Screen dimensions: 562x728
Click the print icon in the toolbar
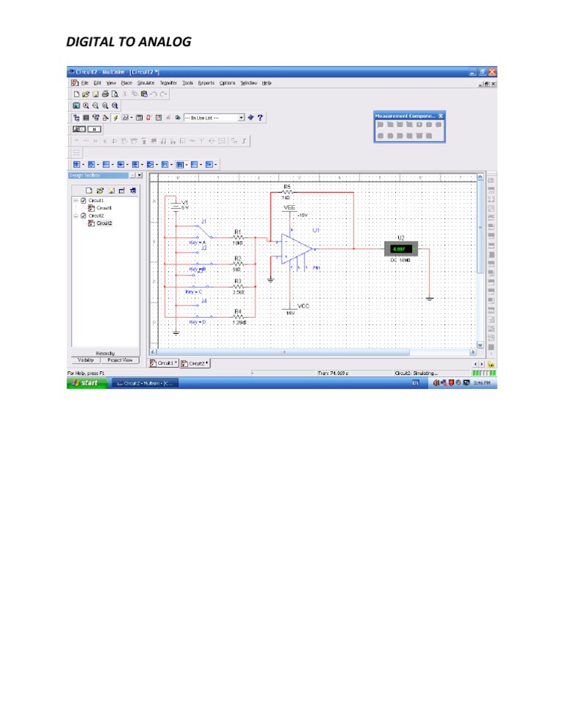click(105, 94)
